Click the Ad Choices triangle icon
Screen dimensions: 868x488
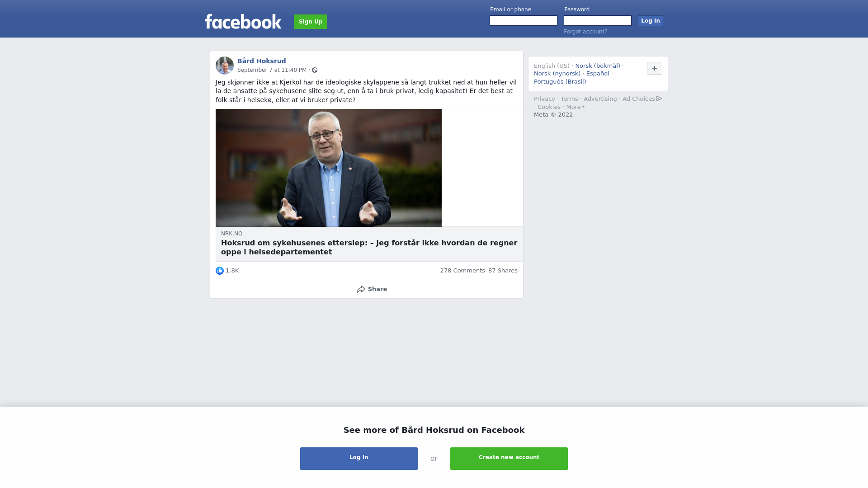click(659, 99)
